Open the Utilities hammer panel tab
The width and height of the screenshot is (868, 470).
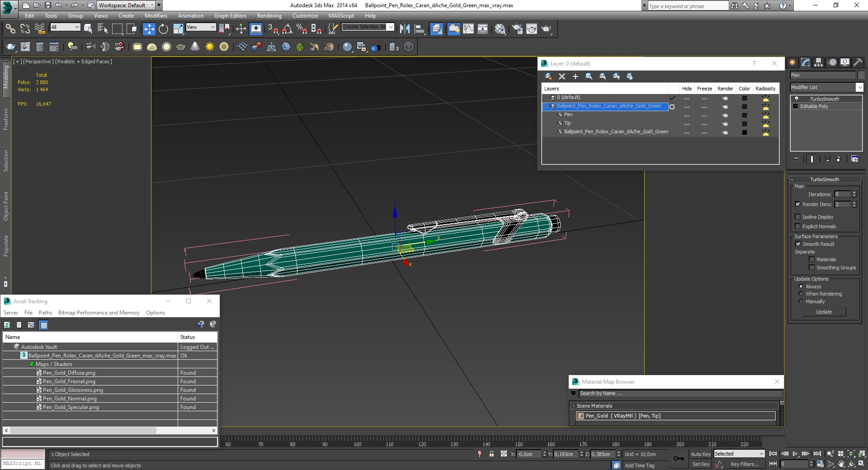click(858, 62)
